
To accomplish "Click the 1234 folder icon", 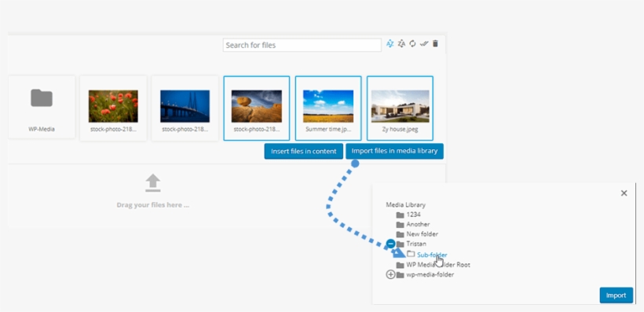I will coord(400,215).
